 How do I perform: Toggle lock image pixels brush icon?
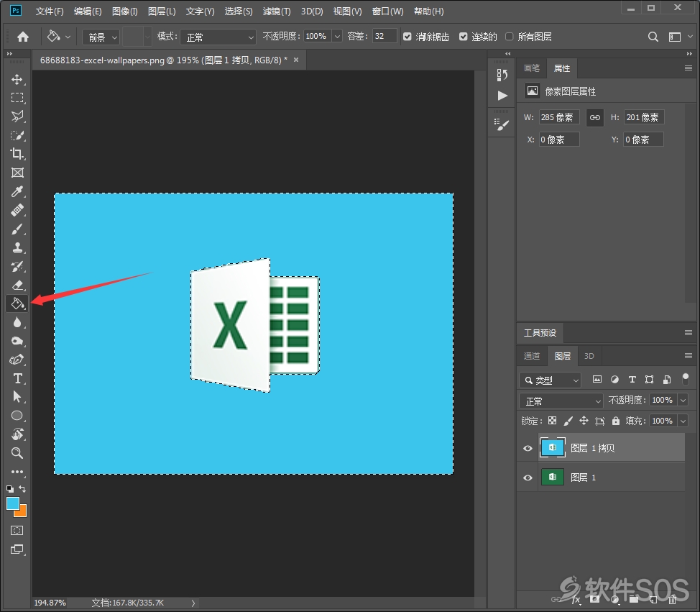[x=568, y=421]
